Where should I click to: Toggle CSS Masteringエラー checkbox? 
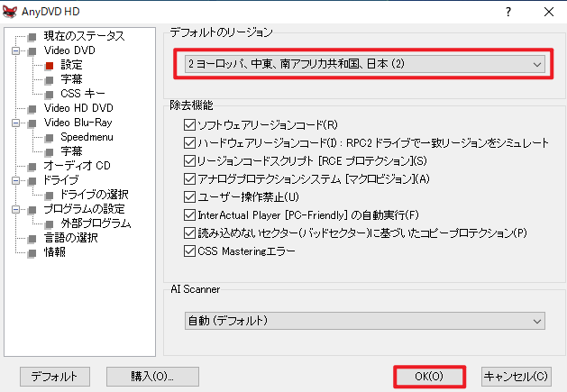(x=189, y=251)
